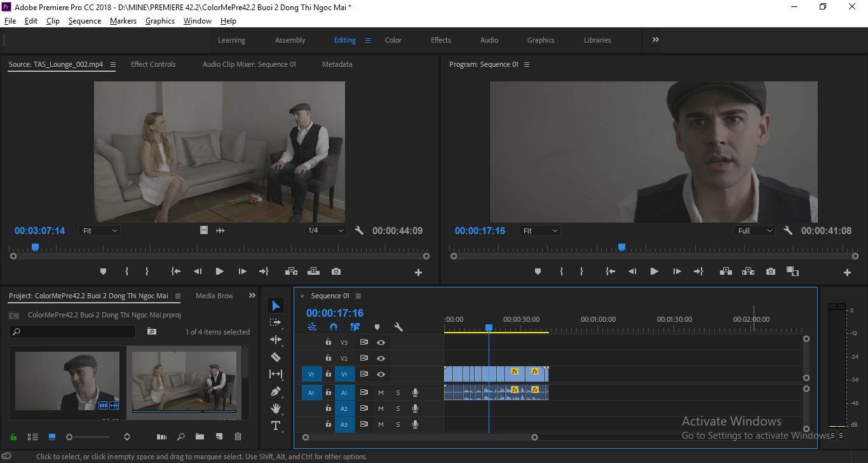Image resolution: width=868 pixels, height=463 pixels.
Task: Click Insert button in Source monitor
Action: (291, 272)
